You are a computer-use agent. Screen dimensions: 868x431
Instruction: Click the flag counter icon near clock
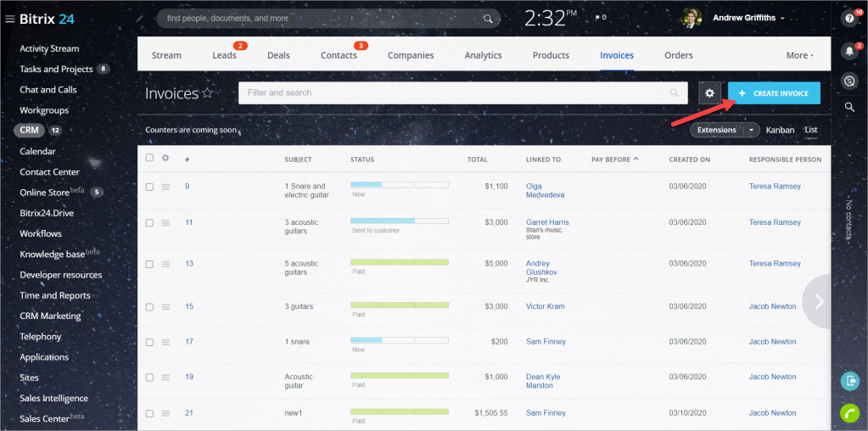tap(597, 18)
